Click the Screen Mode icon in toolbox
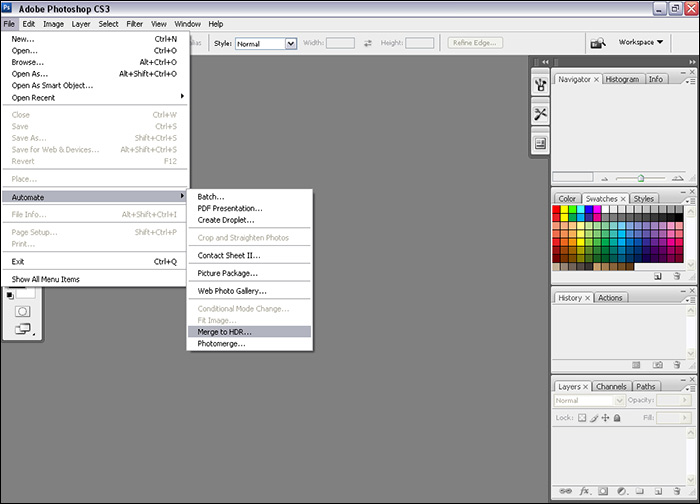Screen dimensions: 700x504 click(22, 329)
